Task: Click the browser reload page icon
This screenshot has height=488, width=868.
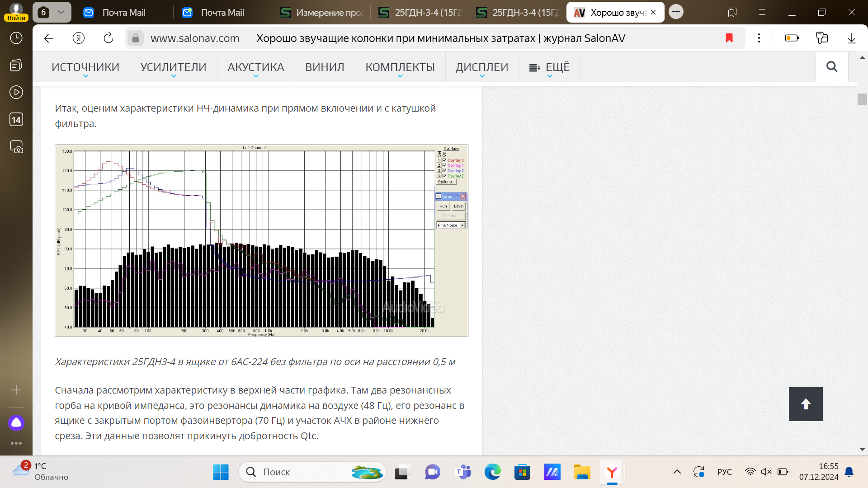Action: [108, 38]
